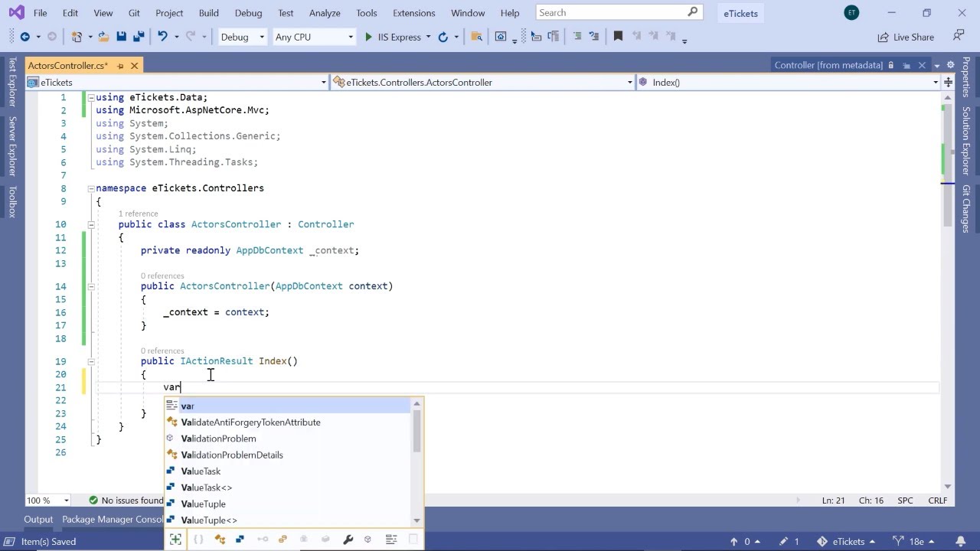This screenshot has height=551, width=980.
Task: Click the Comment Out Selected Lines icon
Action: (x=577, y=37)
